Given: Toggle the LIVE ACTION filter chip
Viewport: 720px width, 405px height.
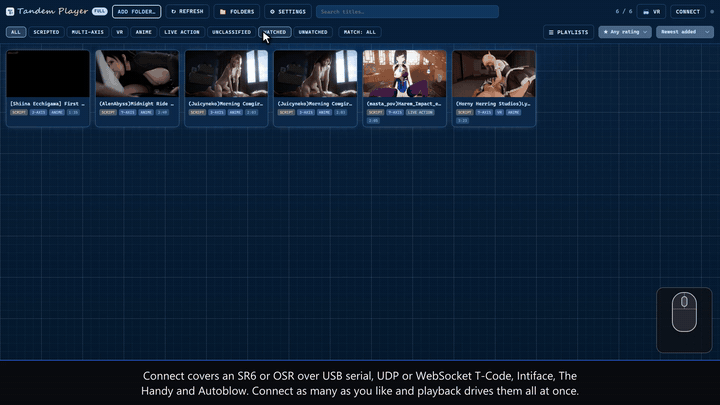Looking at the screenshot, I should point(182,32).
